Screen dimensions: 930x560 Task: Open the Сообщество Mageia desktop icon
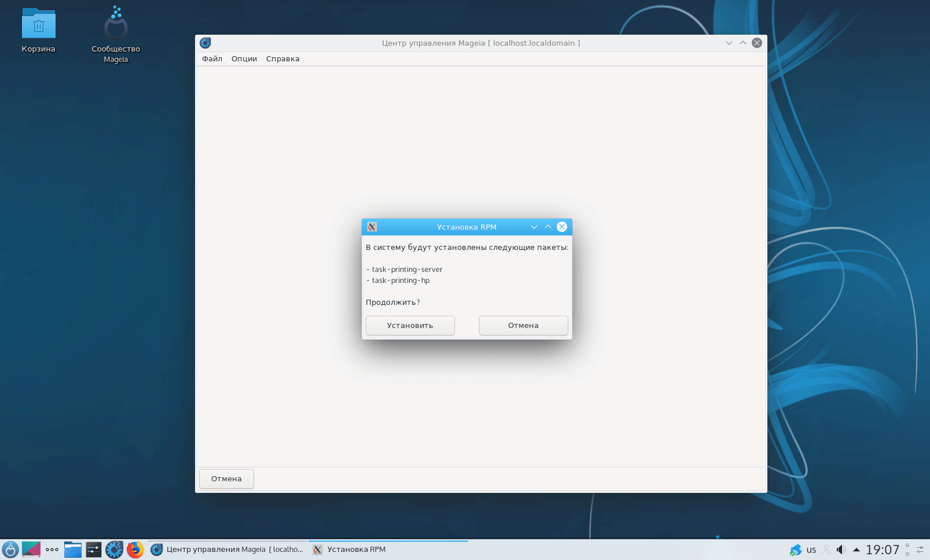[116, 35]
